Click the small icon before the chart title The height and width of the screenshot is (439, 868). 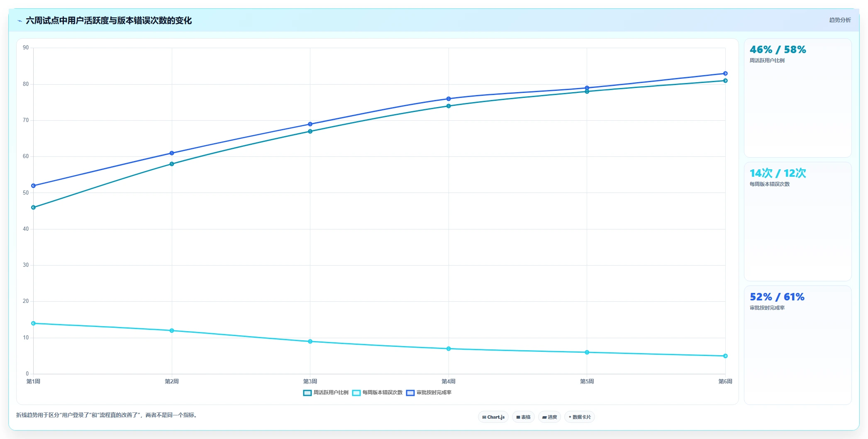(x=20, y=21)
